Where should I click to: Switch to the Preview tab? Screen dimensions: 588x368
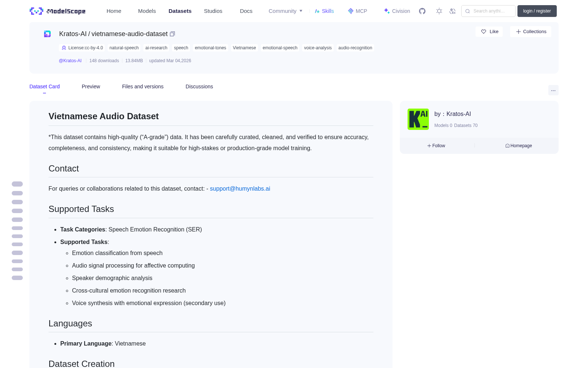point(91,86)
